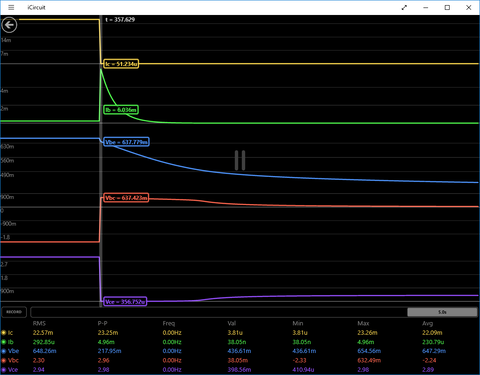Open the hamburger menu
Screen dimensions: 480x375
click(11, 7)
